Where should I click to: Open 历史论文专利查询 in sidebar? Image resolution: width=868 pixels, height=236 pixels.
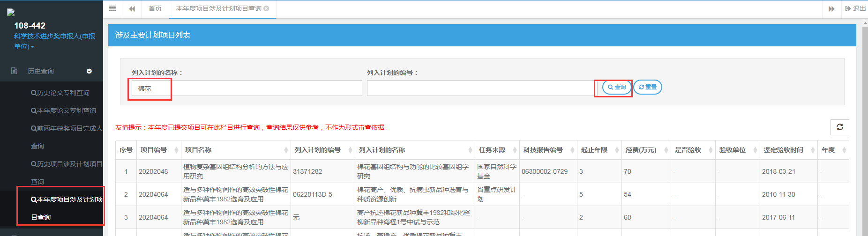pos(60,93)
